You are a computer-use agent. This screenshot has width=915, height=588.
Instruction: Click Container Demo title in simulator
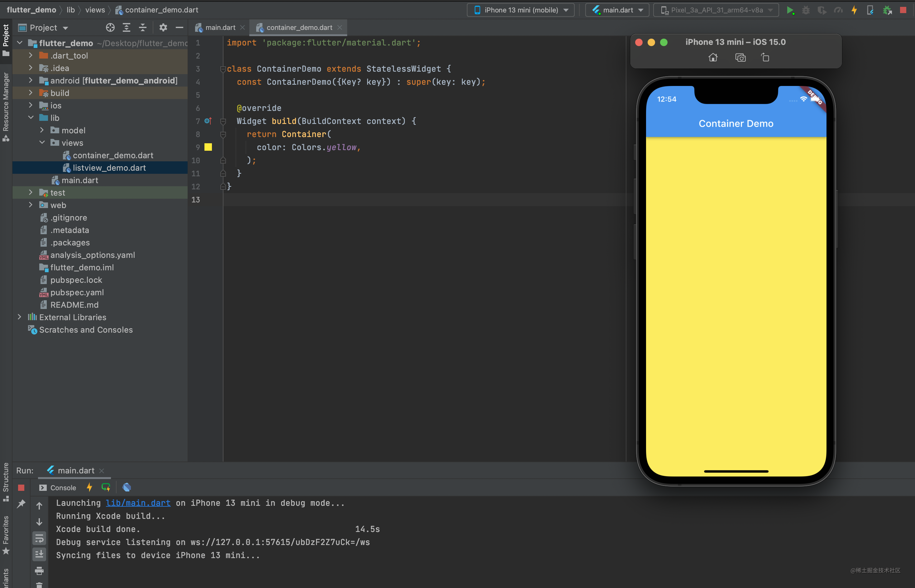coord(736,123)
